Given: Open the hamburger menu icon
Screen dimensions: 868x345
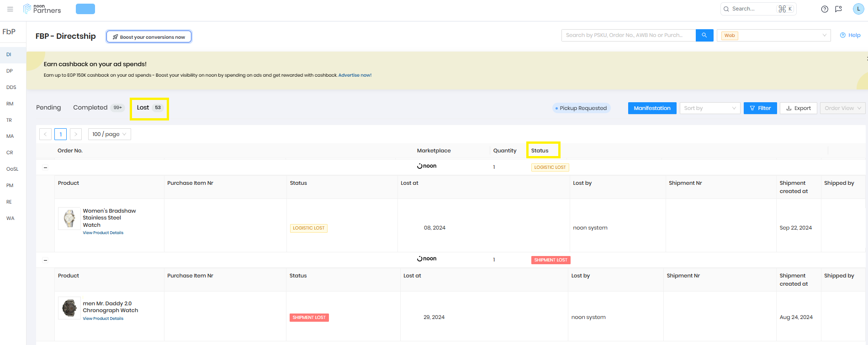Looking at the screenshot, I should click(10, 9).
